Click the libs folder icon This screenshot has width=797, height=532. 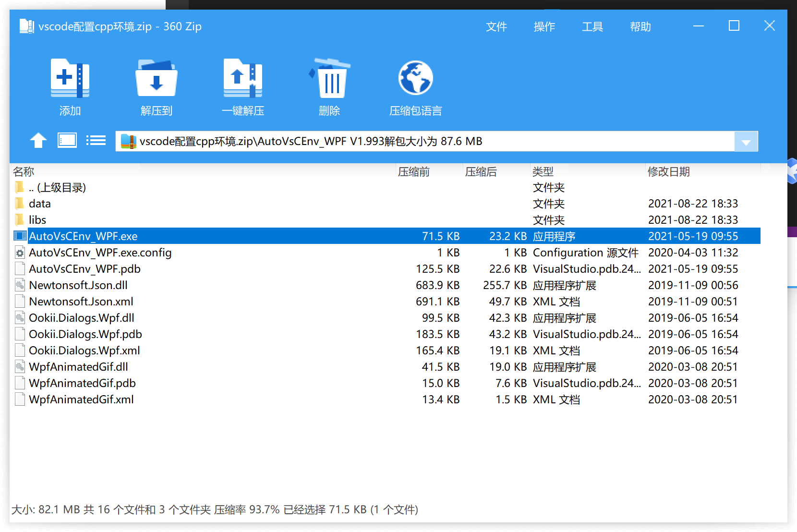(x=20, y=220)
